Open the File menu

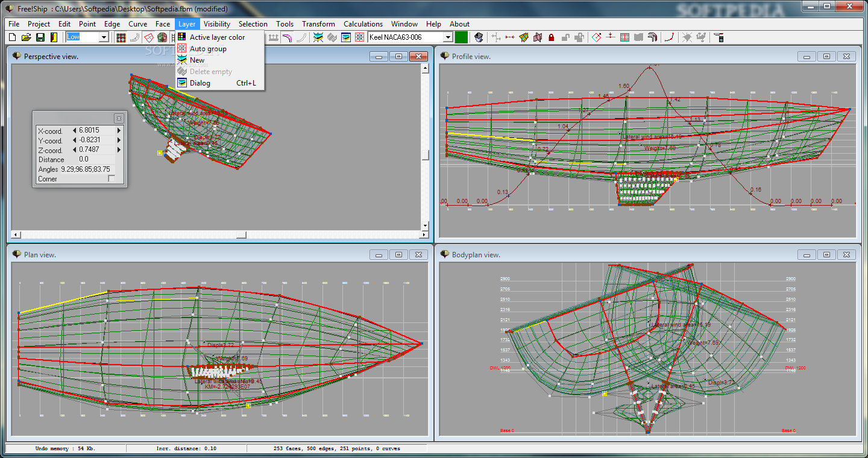coord(14,24)
